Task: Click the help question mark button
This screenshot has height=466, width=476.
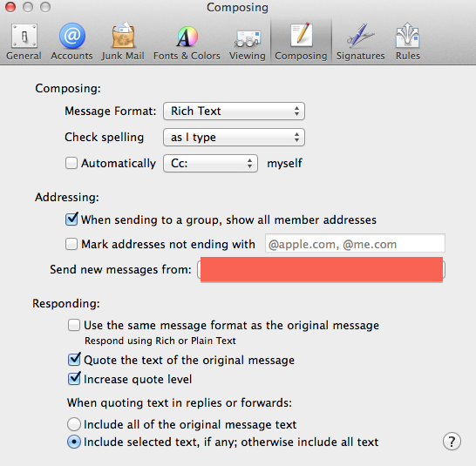Action: click(x=452, y=442)
